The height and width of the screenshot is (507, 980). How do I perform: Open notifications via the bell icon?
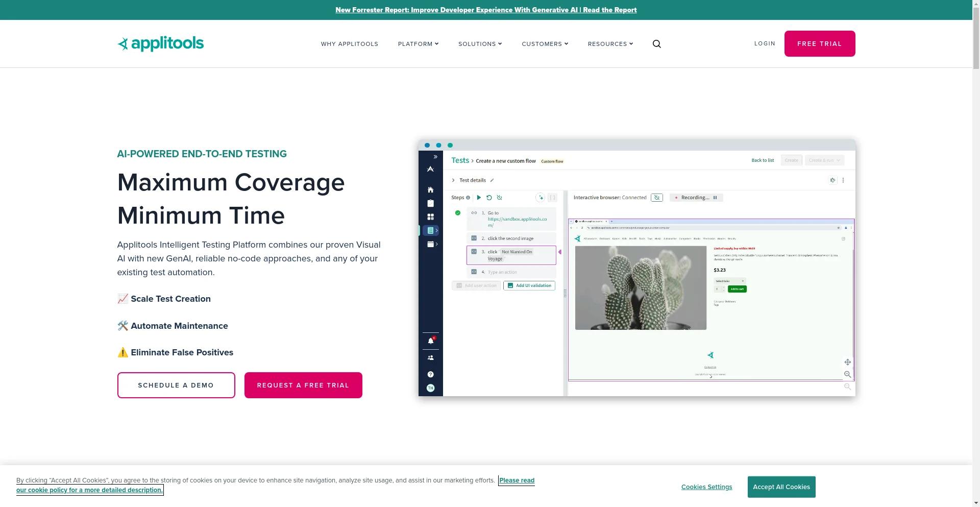(431, 341)
